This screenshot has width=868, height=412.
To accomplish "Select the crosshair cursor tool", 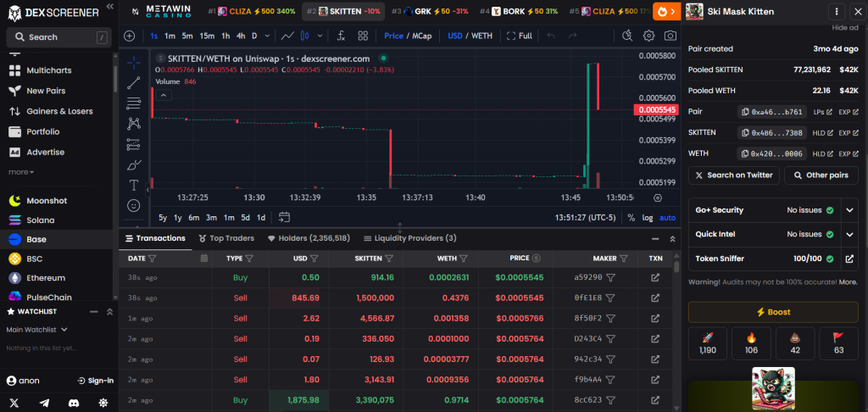I will click(133, 62).
